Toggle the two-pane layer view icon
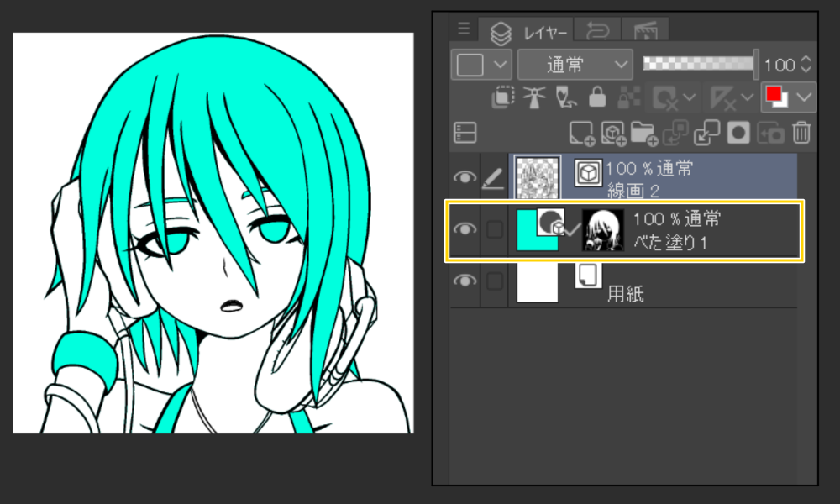 465,133
